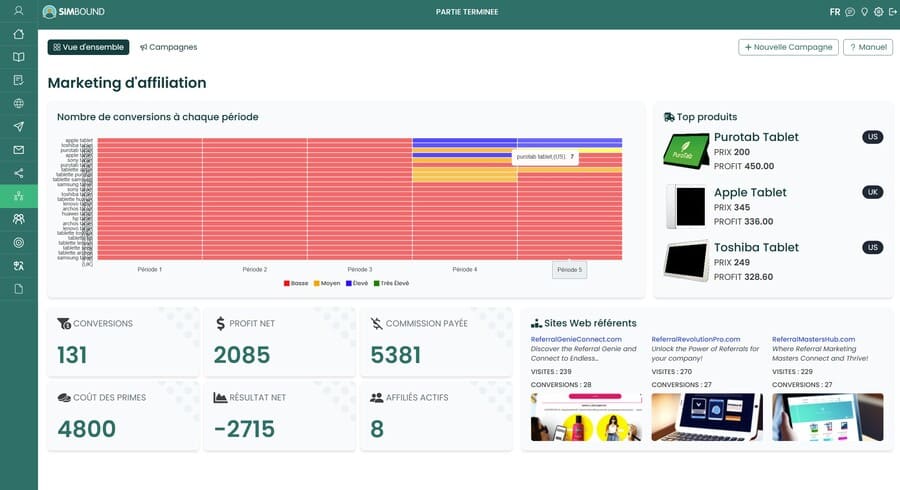Click the ReferralMastersHub site thumbnail
This screenshot has width=900, height=490.
pyautogui.click(x=828, y=417)
